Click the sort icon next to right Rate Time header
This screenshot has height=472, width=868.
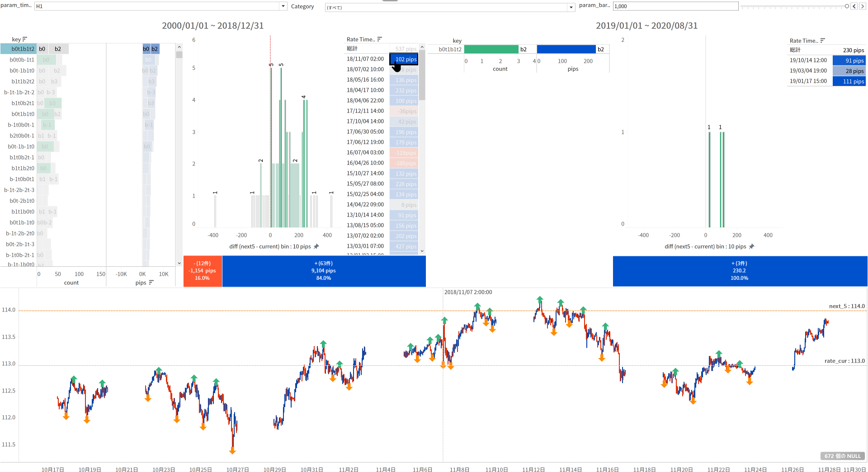pyautogui.click(x=822, y=41)
